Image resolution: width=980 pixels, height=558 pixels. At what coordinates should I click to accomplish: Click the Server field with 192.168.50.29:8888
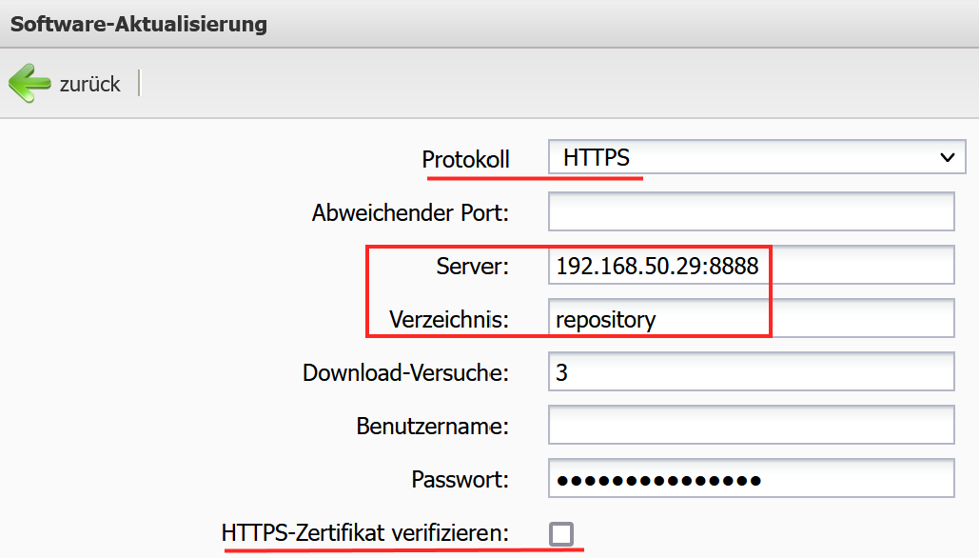pyautogui.click(x=751, y=266)
